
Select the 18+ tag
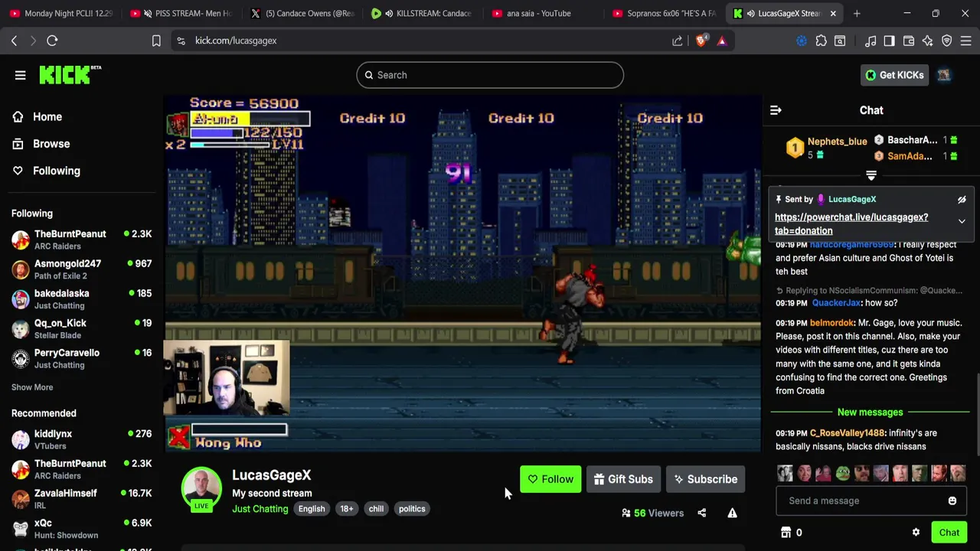(347, 509)
